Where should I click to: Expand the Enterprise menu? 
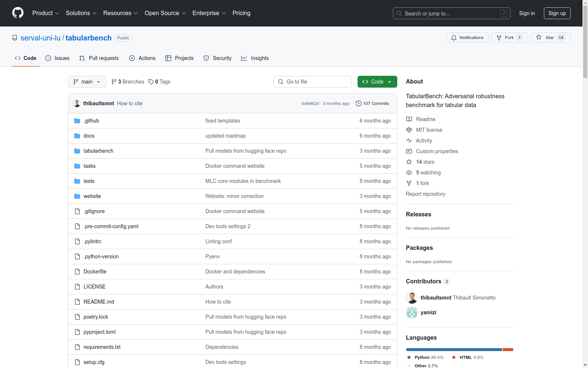pyautogui.click(x=209, y=13)
